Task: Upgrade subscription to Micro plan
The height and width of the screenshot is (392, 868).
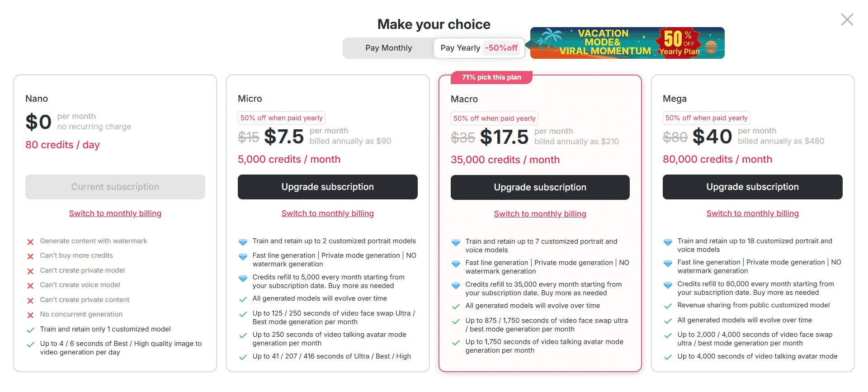Action: pyautogui.click(x=327, y=187)
